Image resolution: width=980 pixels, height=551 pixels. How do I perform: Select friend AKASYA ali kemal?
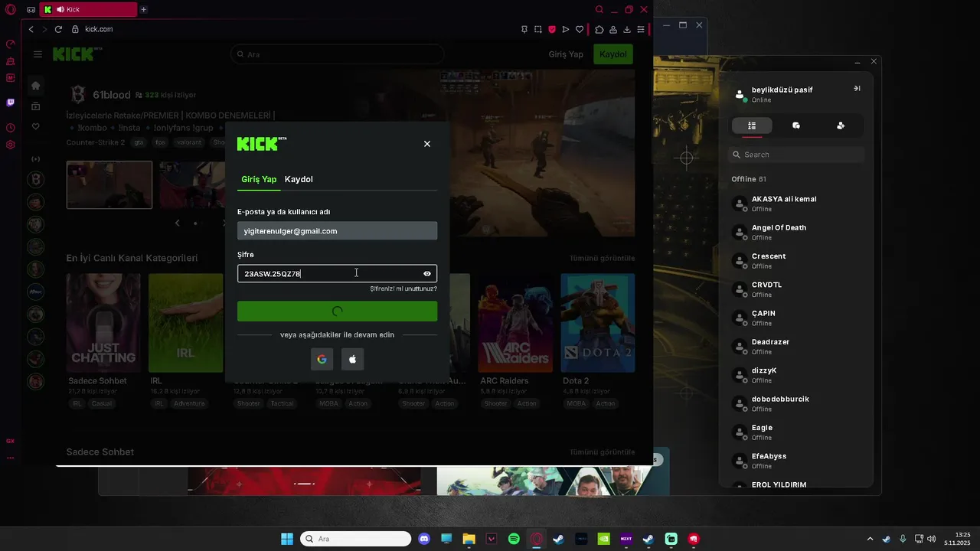coord(796,204)
